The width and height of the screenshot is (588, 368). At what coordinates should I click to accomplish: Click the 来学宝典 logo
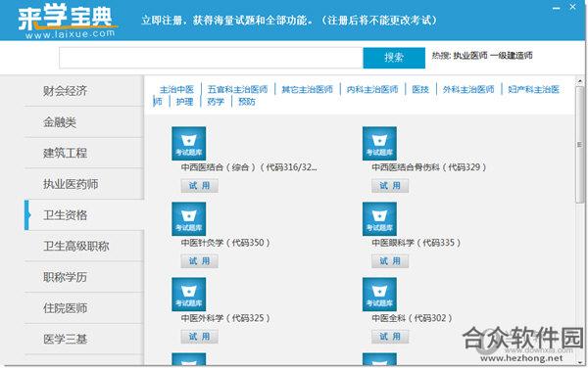tap(68, 21)
